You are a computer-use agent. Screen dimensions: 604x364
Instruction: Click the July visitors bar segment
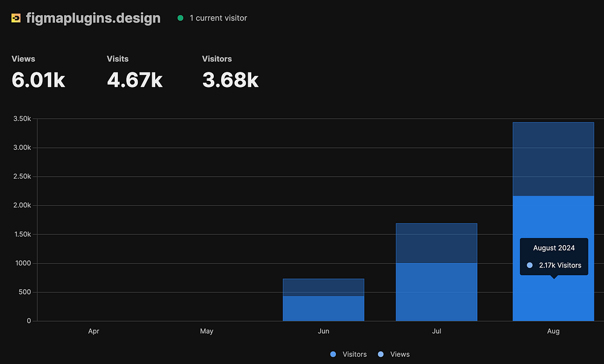437,292
